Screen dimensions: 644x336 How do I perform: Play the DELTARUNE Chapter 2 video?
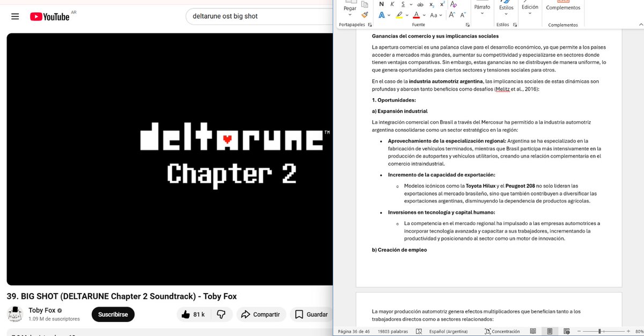170,159
